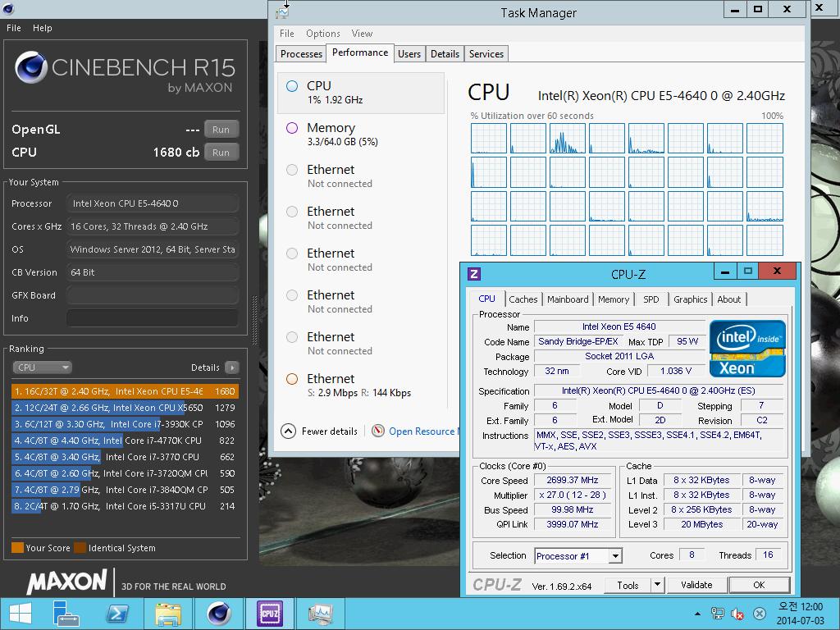This screenshot has width=840, height=630.
Task: Run the CPU benchmark
Action: point(221,152)
